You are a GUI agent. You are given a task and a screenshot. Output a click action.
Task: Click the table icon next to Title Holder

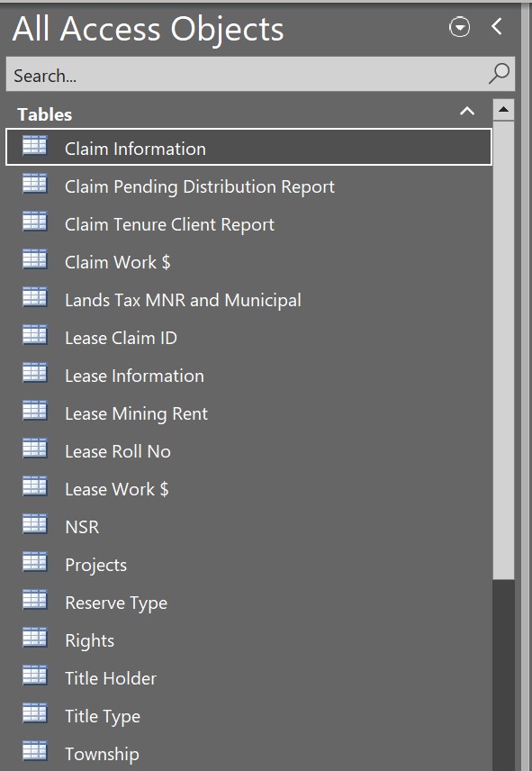pyautogui.click(x=34, y=676)
